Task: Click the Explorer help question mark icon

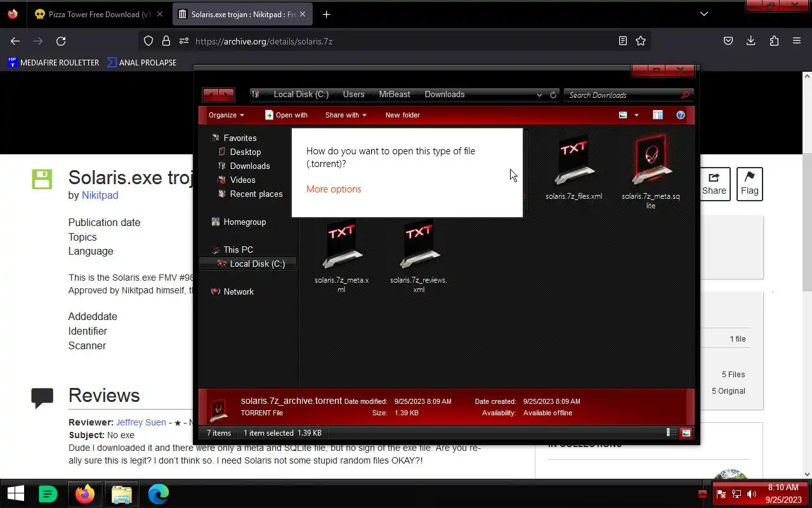Action: (681, 115)
